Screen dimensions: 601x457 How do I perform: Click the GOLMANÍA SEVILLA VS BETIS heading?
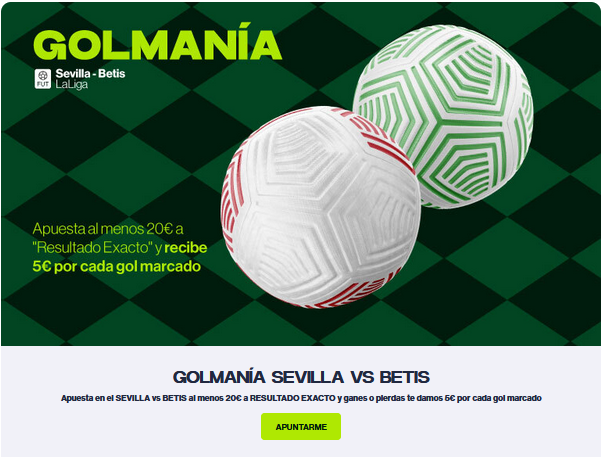pos(301,377)
